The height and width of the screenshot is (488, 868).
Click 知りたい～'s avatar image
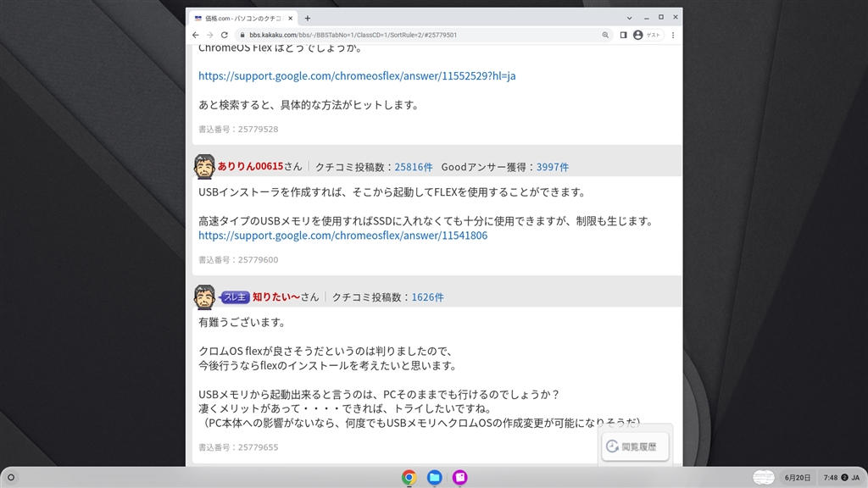pyautogui.click(x=204, y=297)
